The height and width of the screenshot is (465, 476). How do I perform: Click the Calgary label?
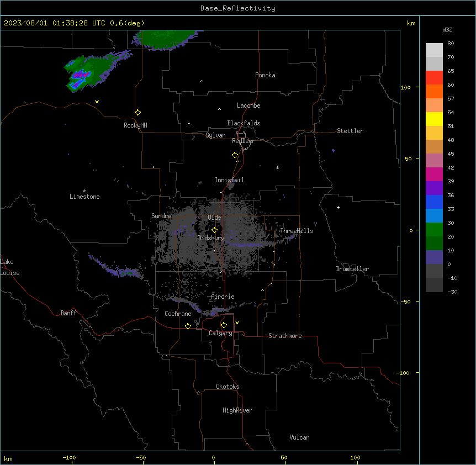[220, 333]
